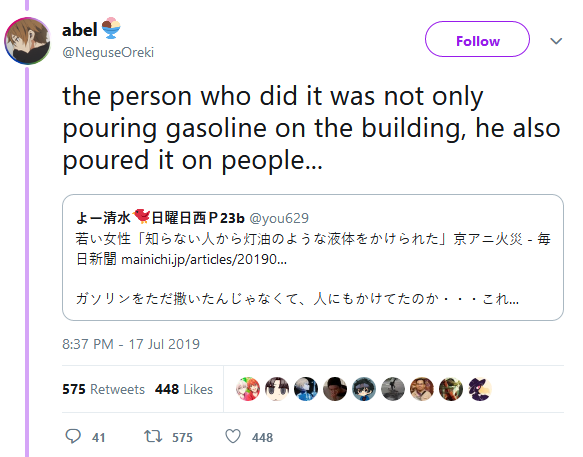Open the last liker avatar with witch hat
Viewport: 583px width, 457px height.
click(480, 389)
